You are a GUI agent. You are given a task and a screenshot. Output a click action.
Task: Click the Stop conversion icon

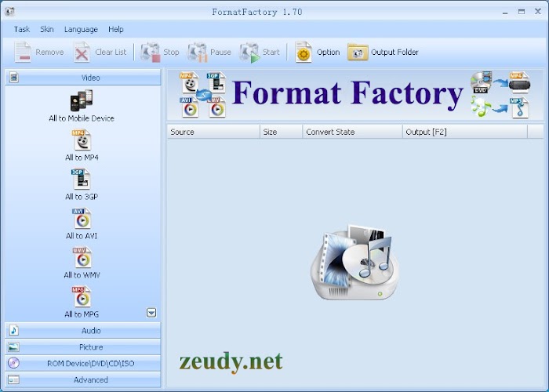151,53
